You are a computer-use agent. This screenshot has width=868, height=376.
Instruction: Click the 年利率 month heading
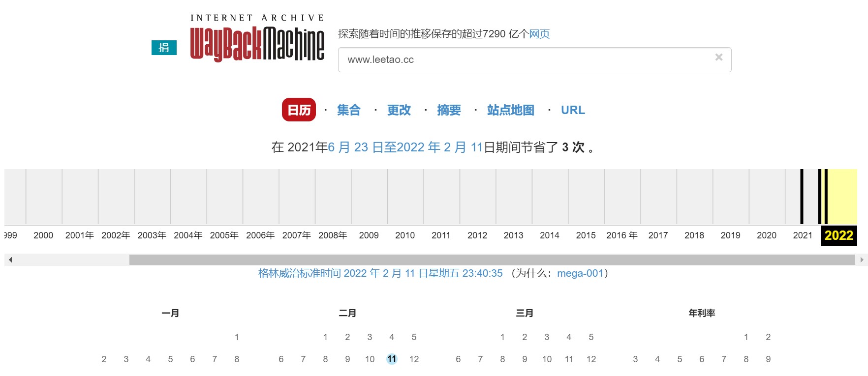[x=702, y=313]
